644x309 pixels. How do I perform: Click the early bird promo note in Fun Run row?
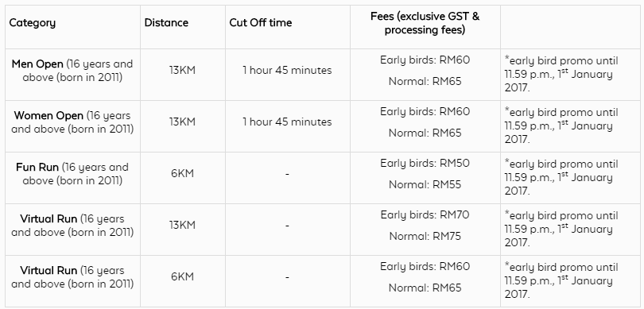pos(561,178)
